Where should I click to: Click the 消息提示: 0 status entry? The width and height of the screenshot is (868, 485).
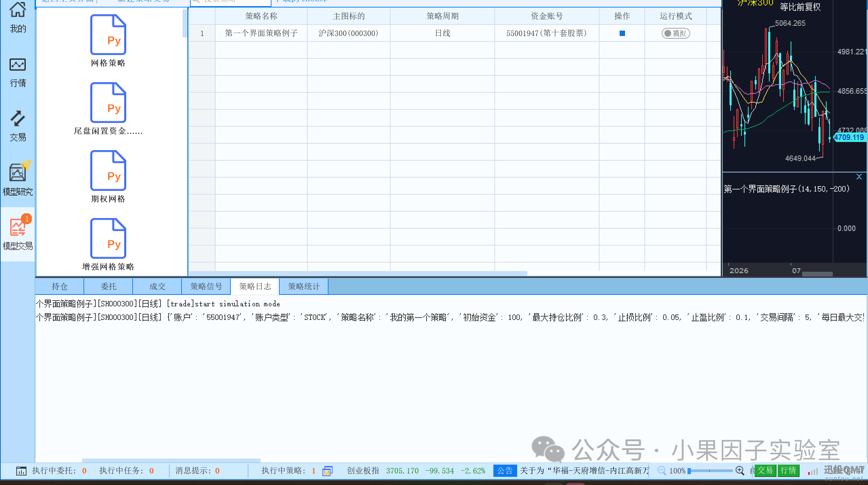pyautogui.click(x=197, y=471)
